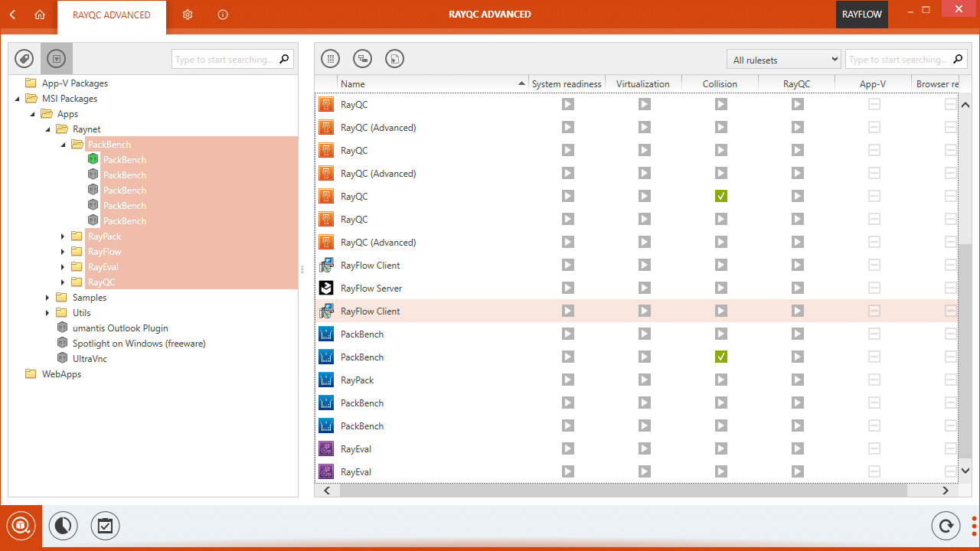
Task: Collapse the MSI Packages tree node
Action: tap(18, 99)
